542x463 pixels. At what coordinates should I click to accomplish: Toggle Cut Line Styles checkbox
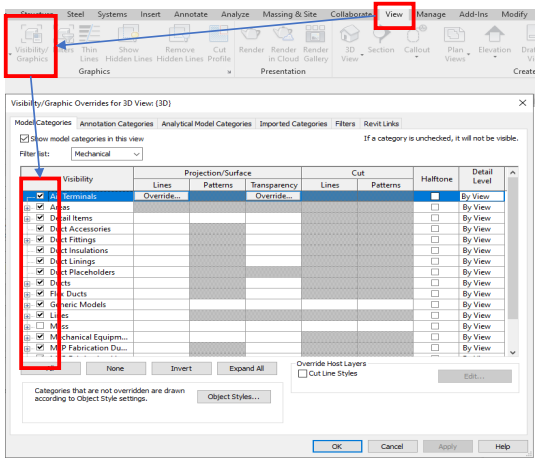pyautogui.click(x=302, y=373)
